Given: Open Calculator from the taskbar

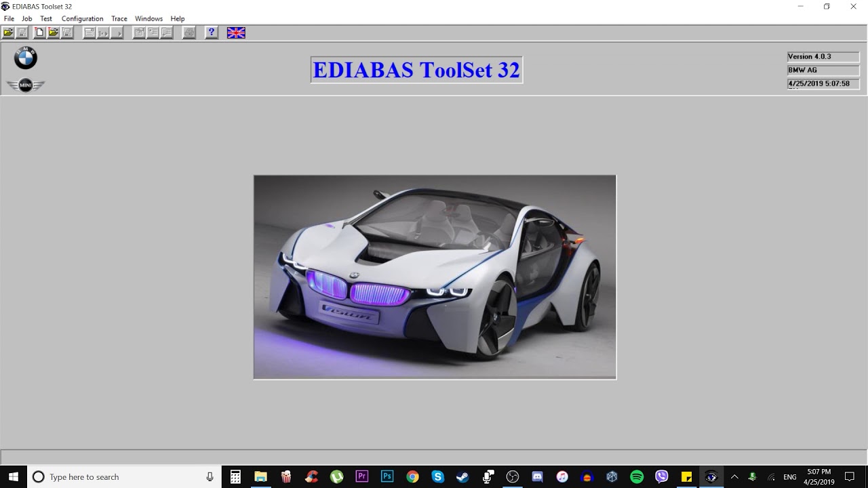Looking at the screenshot, I should 235,477.
